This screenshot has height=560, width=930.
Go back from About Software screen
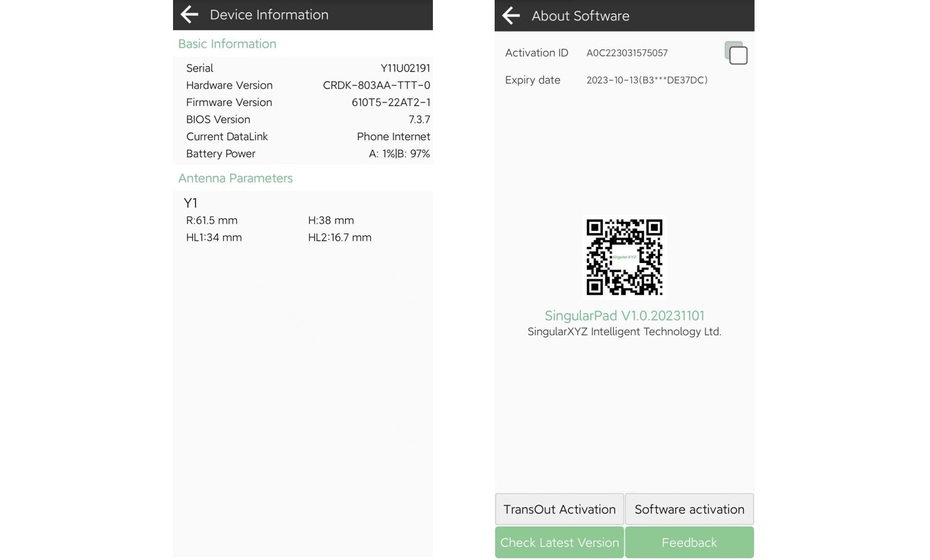(511, 16)
